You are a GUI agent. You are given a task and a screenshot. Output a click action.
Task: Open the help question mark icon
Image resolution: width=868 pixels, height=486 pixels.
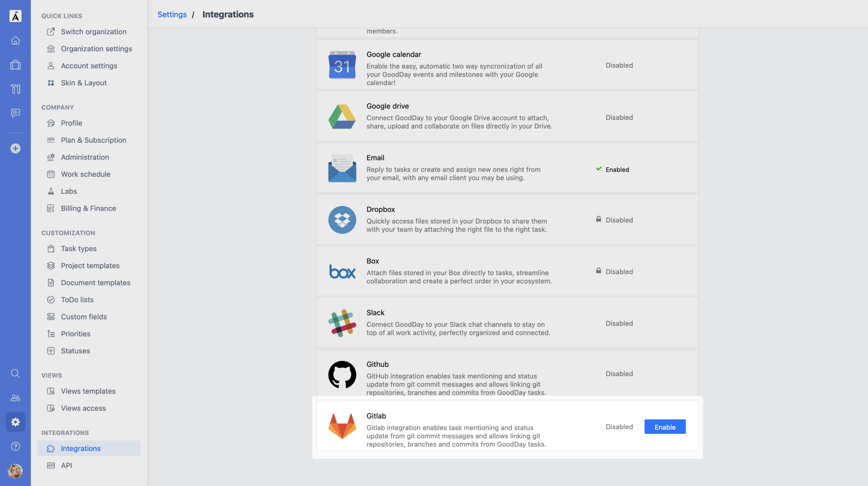(16, 446)
